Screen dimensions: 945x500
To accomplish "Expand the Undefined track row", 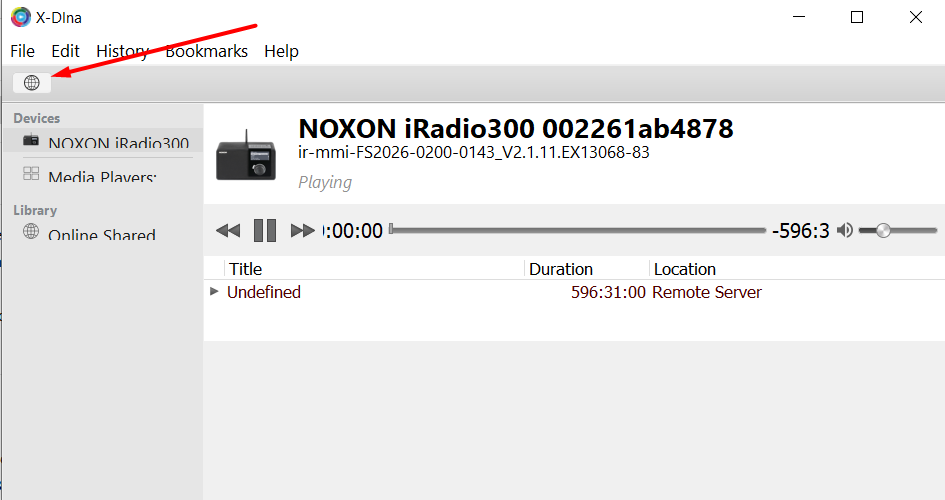I will coord(214,292).
